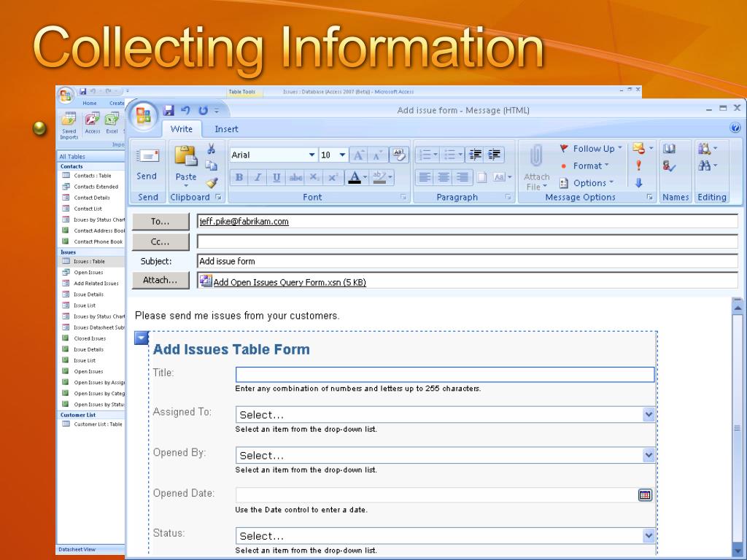Click the Paste icon in Clipboard group
The height and width of the screenshot is (560, 747).
[x=185, y=156]
